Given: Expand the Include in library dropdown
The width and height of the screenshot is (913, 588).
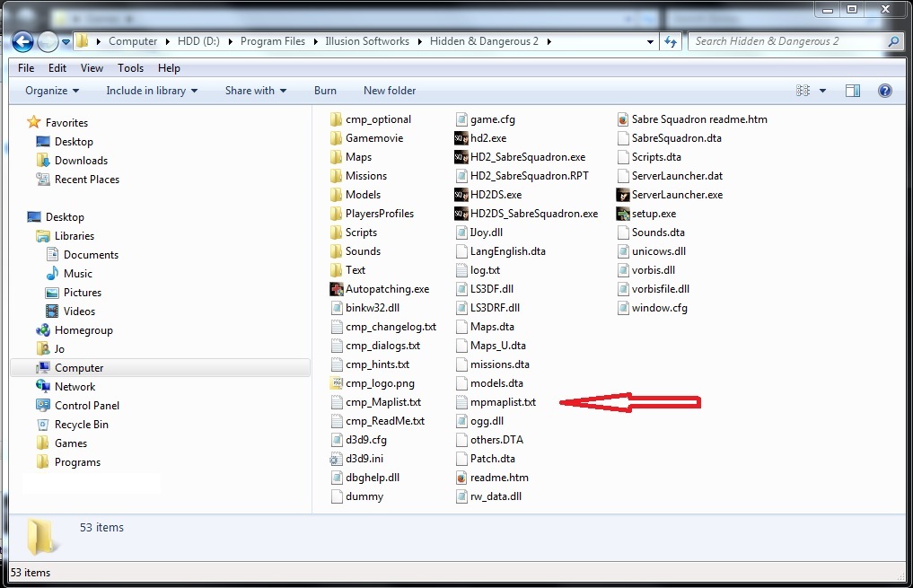Looking at the screenshot, I should point(152,91).
